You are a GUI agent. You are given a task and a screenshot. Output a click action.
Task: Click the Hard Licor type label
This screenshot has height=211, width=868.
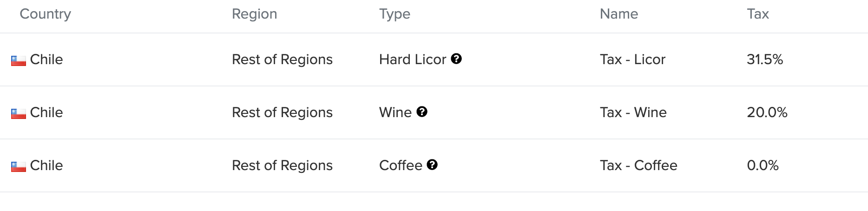(x=413, y=59)
